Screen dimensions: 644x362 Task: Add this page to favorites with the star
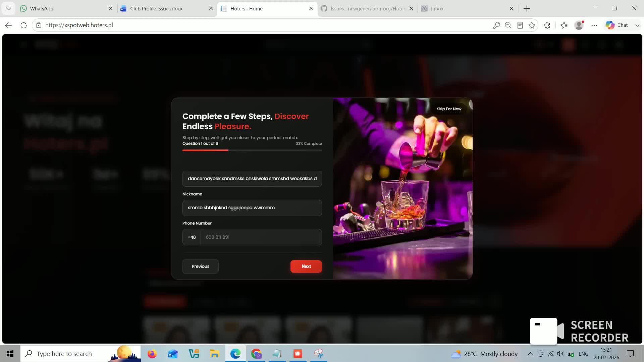[532, 25]
